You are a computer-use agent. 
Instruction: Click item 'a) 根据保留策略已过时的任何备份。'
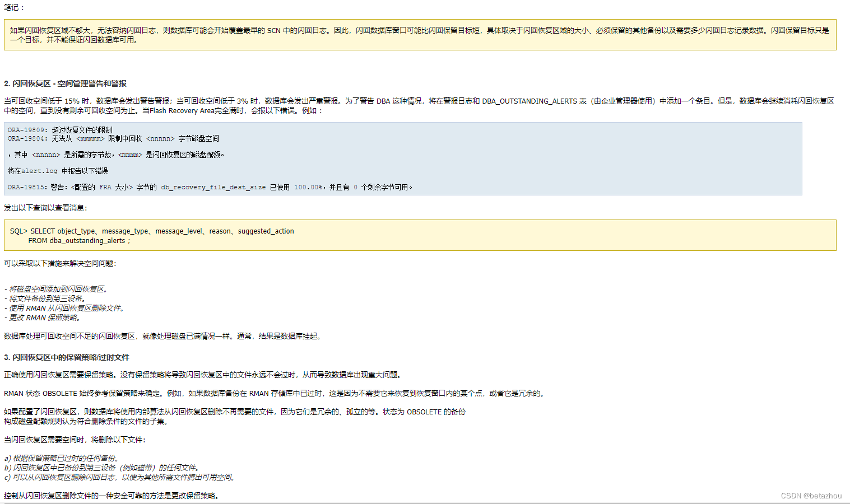point(62,458)
